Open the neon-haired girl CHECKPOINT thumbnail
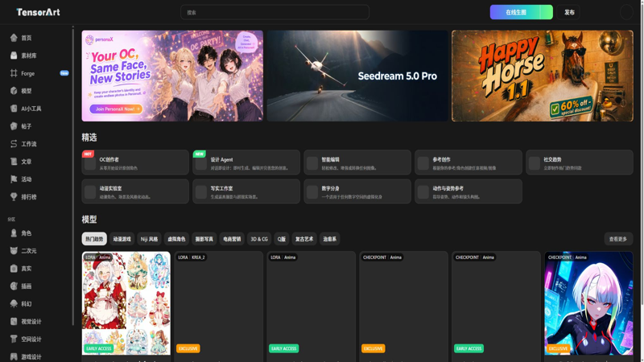 [588, 303]
